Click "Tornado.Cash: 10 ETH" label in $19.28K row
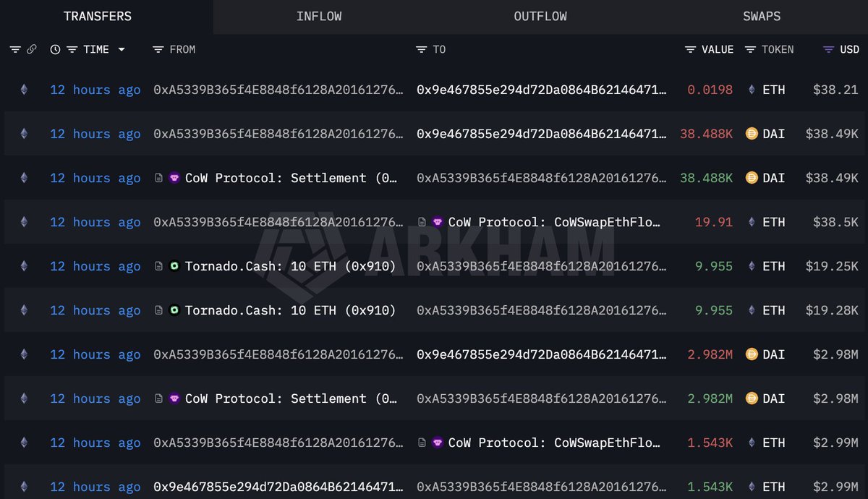 point(290,311)
